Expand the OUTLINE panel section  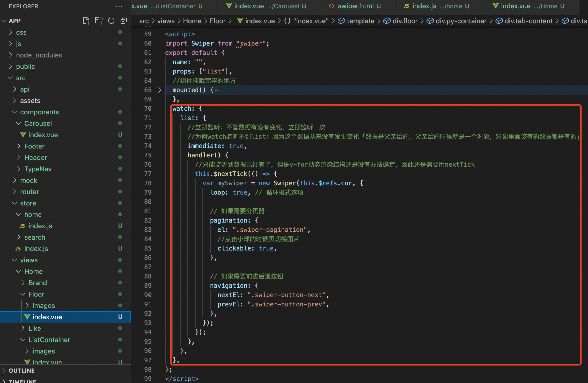[22, 371]
